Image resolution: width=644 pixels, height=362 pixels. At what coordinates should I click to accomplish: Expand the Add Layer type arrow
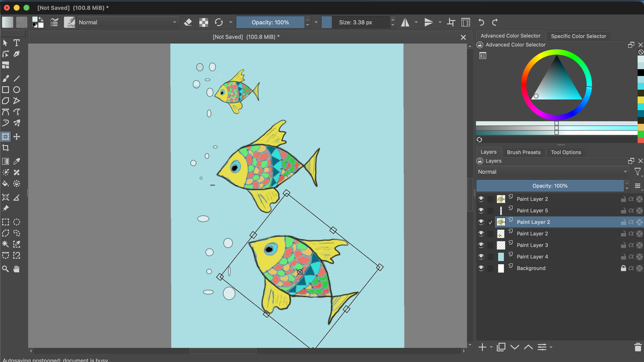491,347
